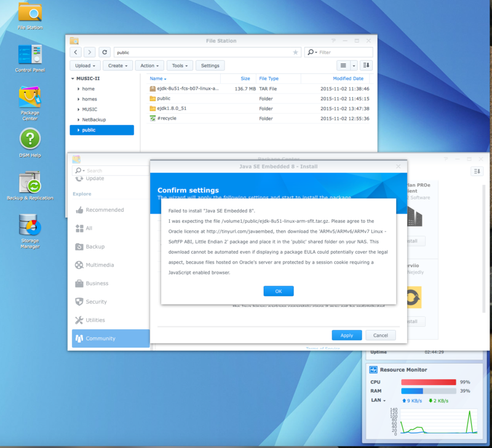This screenshot has width=492, height=448.
Task: Select Utilities category in Package Center
Action: (111, 320)
